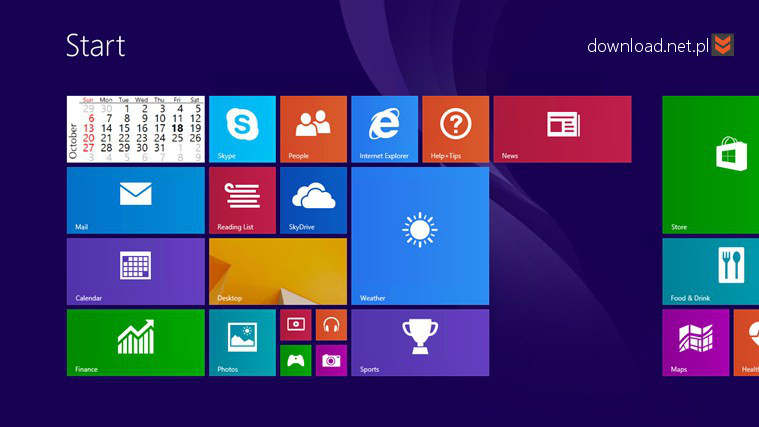The height and width of the screenshot is (427, 759).
Task: Open the Calendar tile
Action: coord(136,272)
